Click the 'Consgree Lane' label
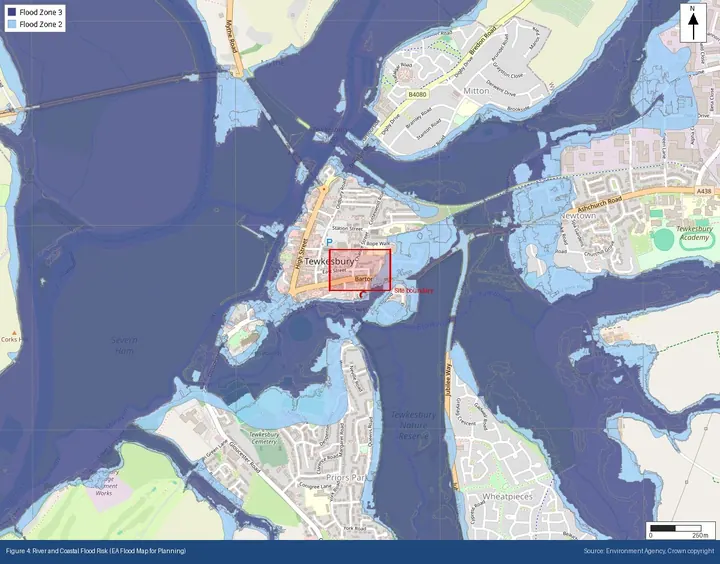720x564 pixels. (x=315, y=485)
